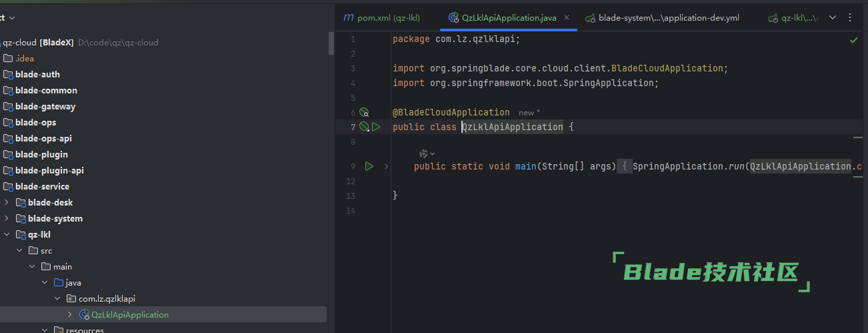The height and width of the screenshot is (333, 868).
Task: Click the src folder icon
Action: pyautogui.click(x=33, y=250)
